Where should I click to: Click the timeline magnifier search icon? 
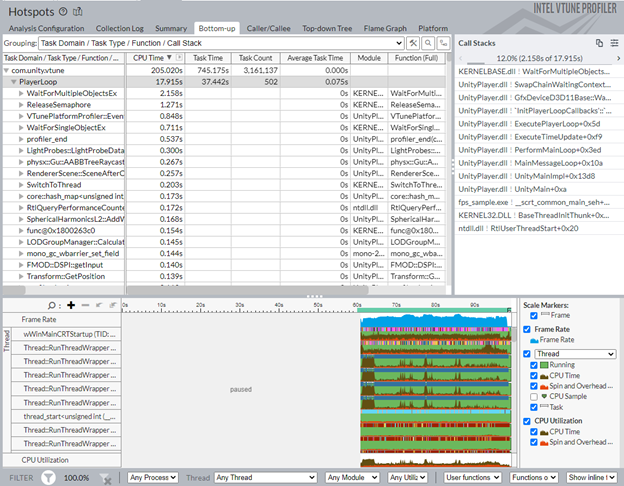53,305
